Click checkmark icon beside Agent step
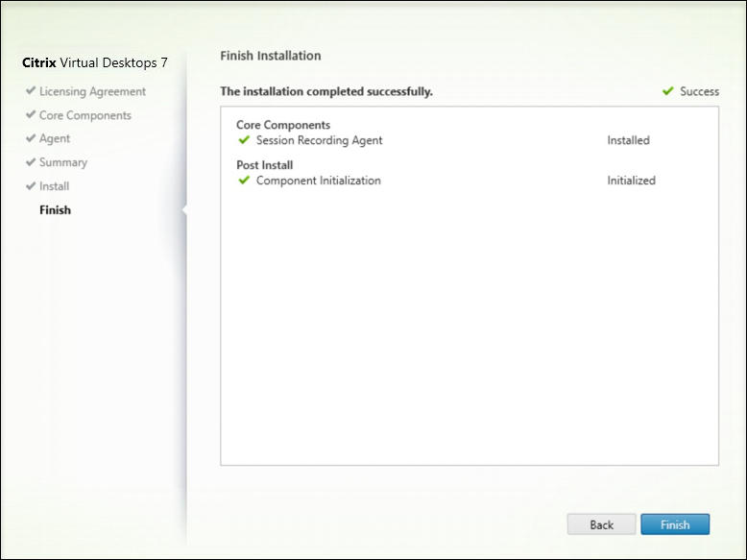The width and height of the screenshot is (747, 560). [31, 138]
